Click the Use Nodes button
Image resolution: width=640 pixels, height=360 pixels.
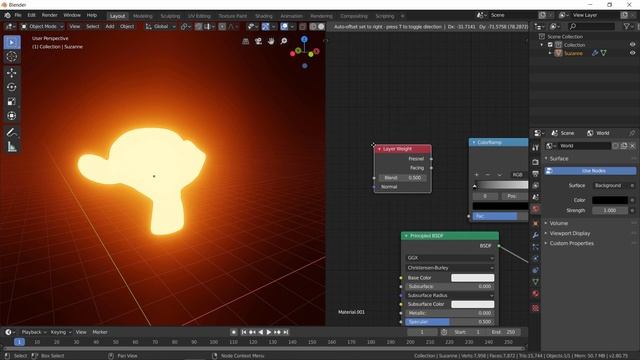point(590,171)
